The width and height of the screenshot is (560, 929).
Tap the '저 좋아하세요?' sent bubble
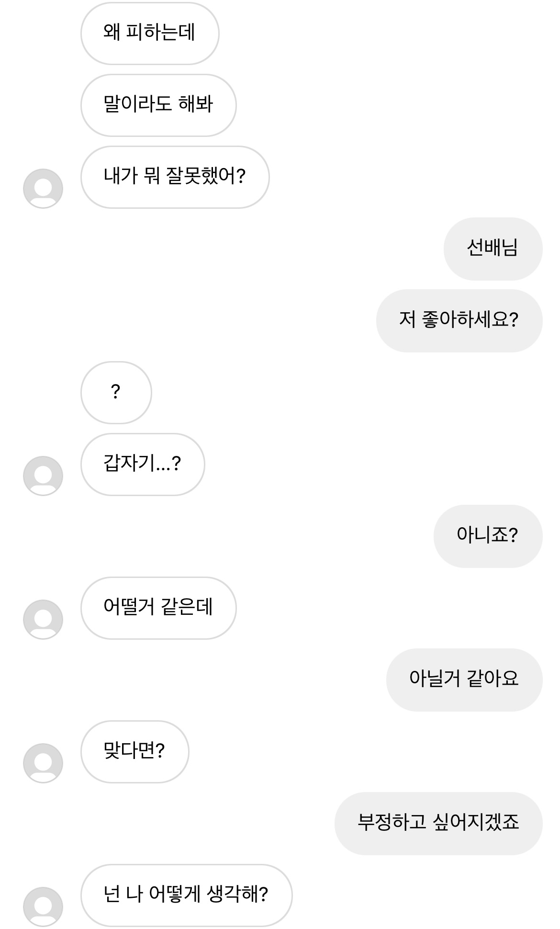point(459,320)
